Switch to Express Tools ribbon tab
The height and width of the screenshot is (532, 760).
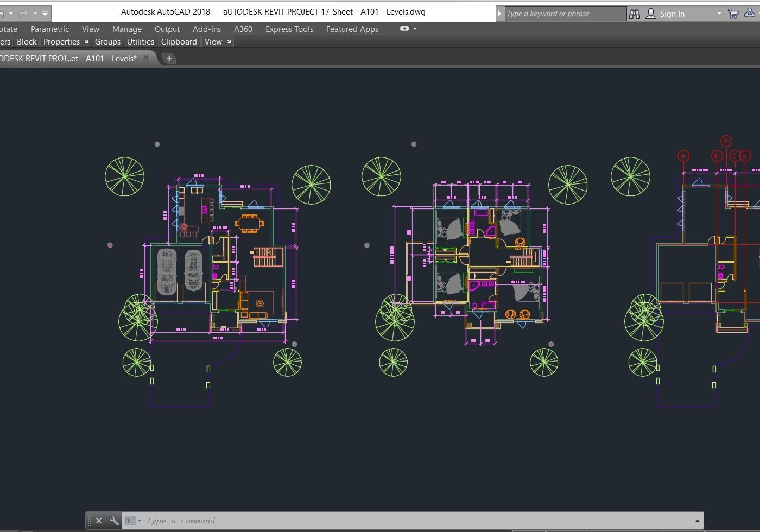coord(289,29)
